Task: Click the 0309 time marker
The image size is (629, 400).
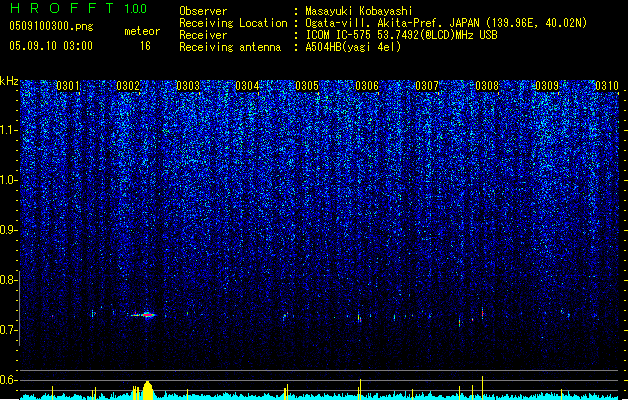Action: click(x=547, y=86)
